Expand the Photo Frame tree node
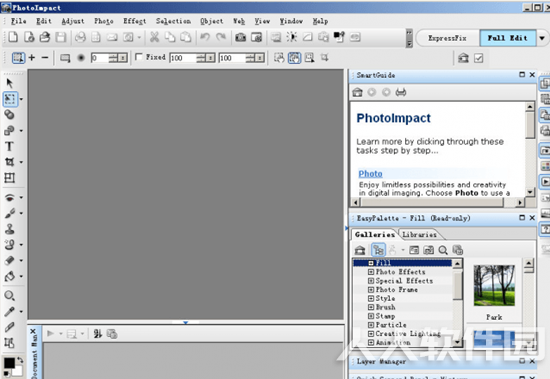Image resolution: width=550 pixels, height=379 pixels. [x=371, y=290]
